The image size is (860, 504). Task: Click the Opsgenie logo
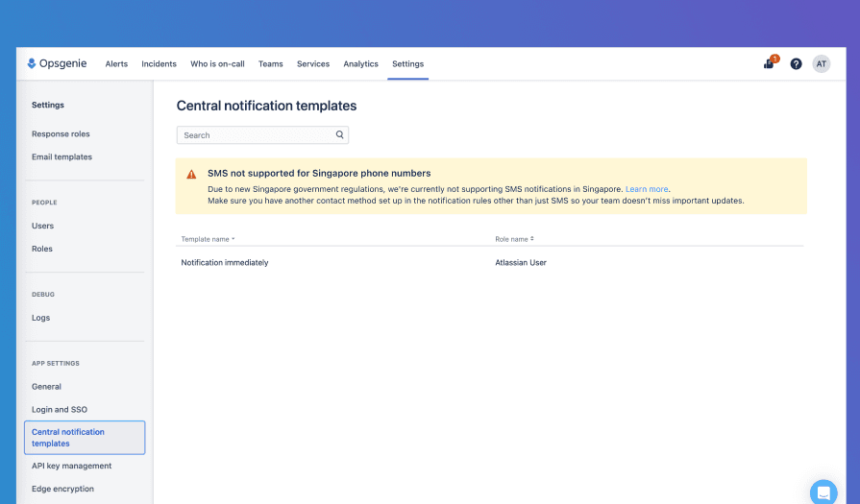pyautogui.click(x=57, y=63)
